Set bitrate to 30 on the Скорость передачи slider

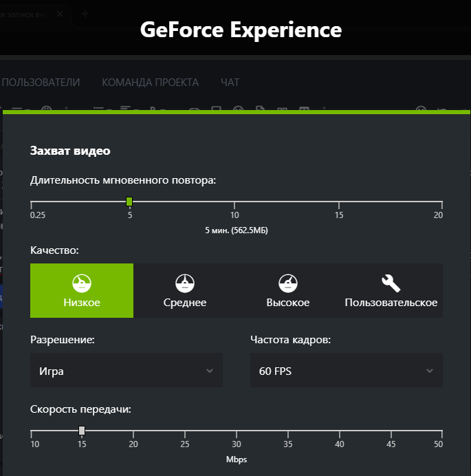pos(237,431)
